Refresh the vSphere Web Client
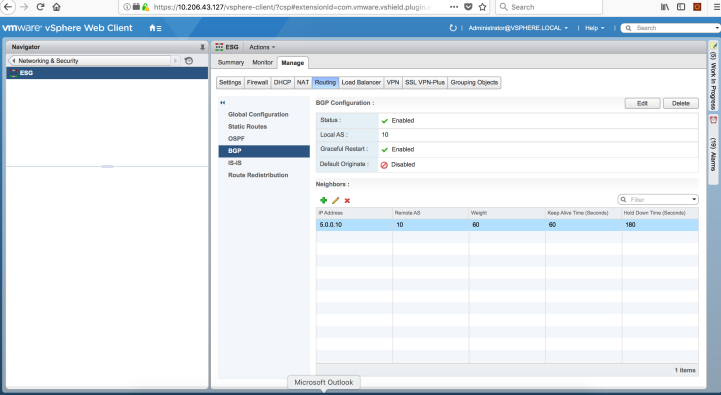Screen dimensions: 721x395 pos(453,28)
